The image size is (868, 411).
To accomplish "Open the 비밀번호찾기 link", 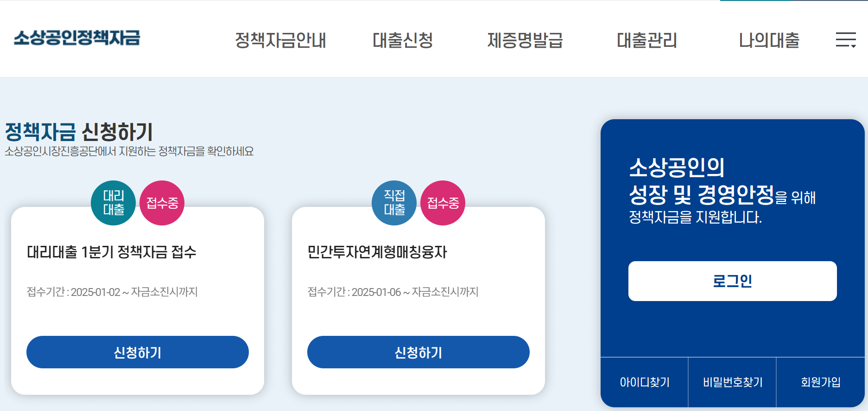I will pos(732,381).
